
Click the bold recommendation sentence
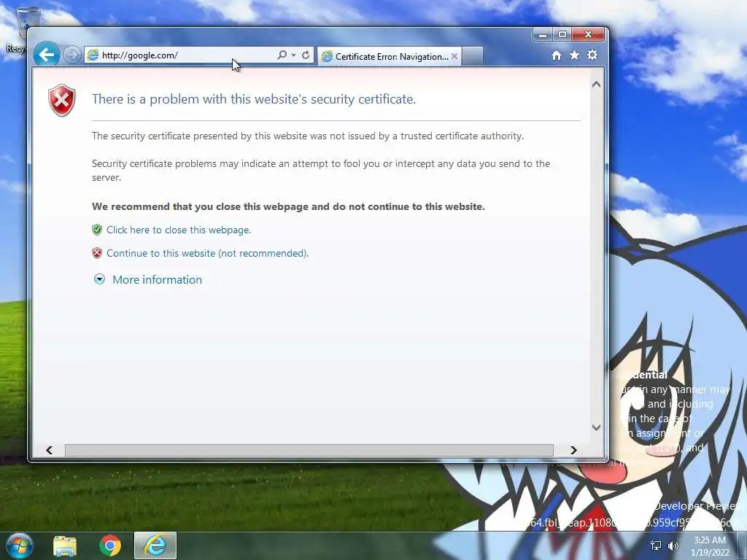(288, 206)
